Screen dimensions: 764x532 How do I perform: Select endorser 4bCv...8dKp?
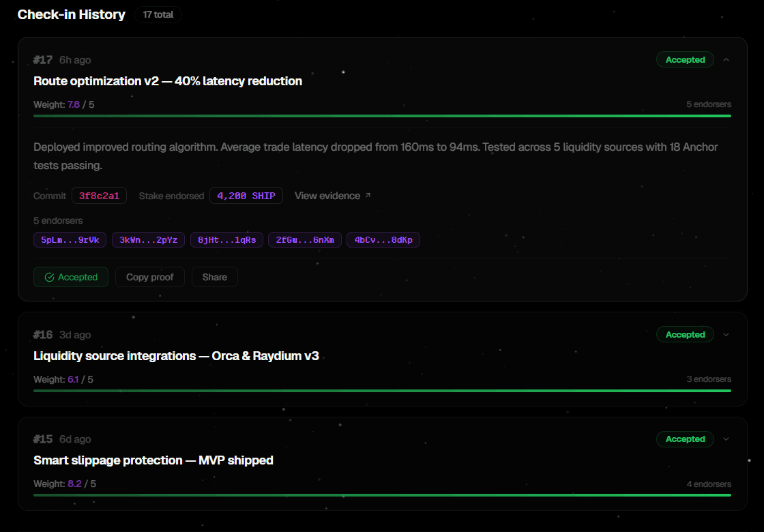(383, 239)
